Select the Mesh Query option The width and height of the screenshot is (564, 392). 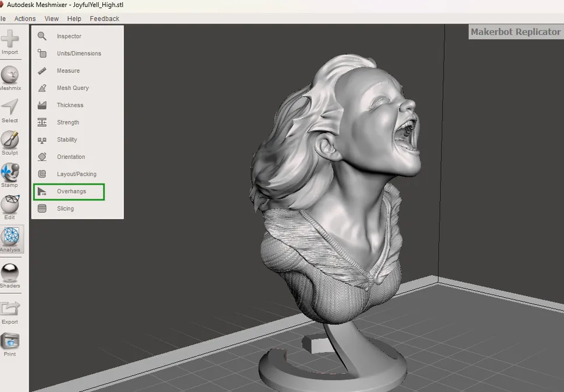tap(73, 88)
